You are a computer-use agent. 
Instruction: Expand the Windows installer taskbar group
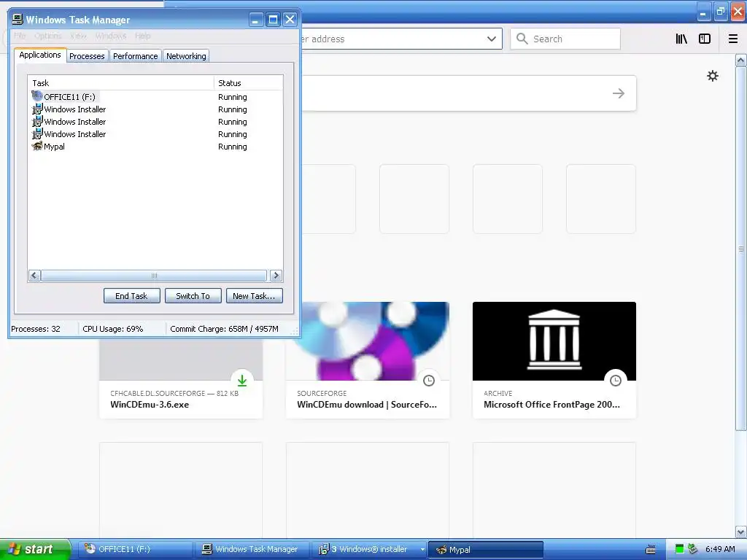[x=370, y=549]
